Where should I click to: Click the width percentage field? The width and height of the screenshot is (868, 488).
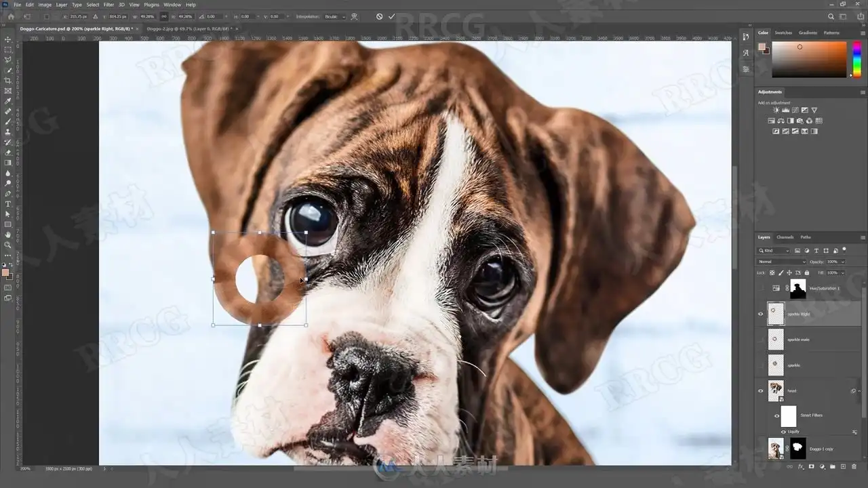(147, 16)
